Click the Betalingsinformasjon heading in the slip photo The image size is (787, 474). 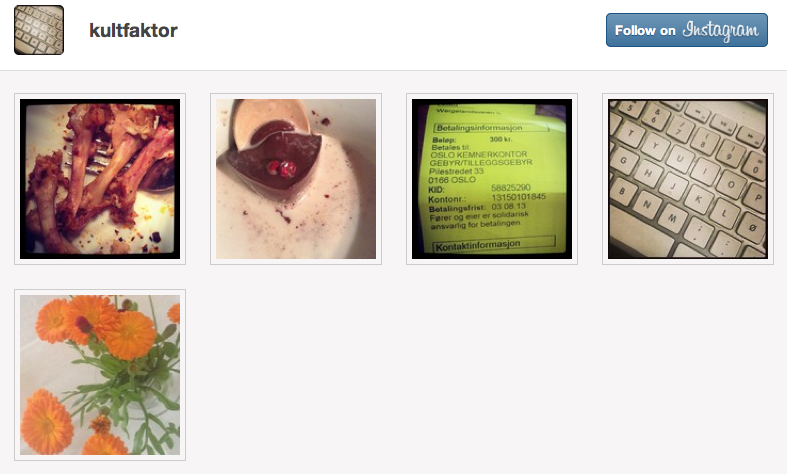tap(479, 128)
